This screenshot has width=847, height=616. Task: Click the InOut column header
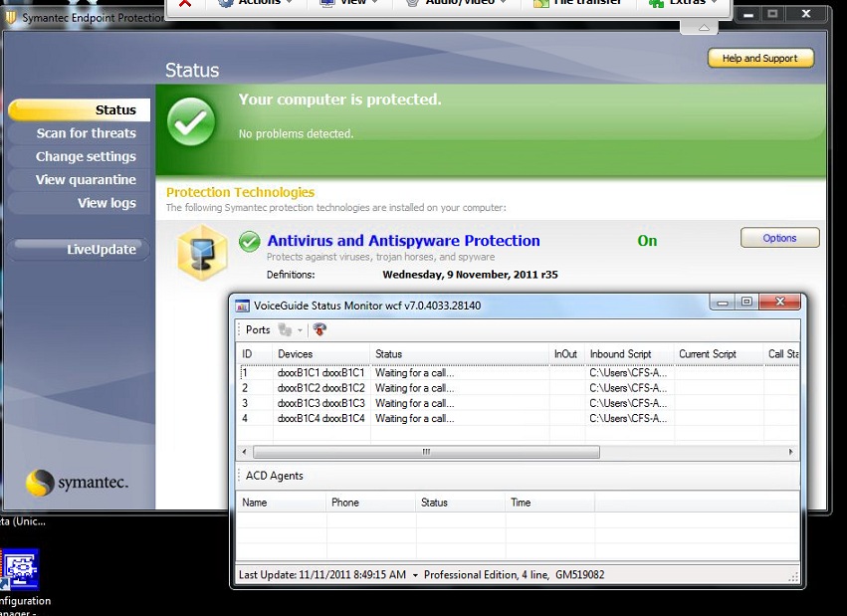(x=566, y=354)
